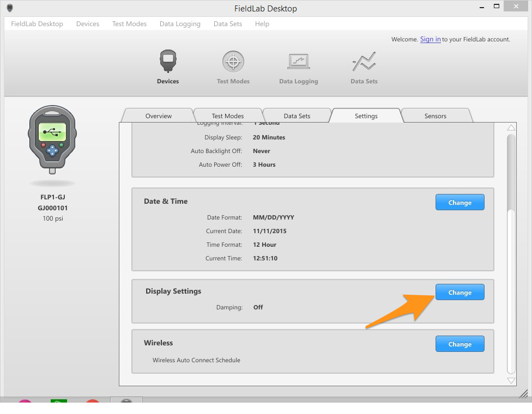Viewport: 532px width, 414px height.
Task: Open the Help menu
Action: click(x=262, y=24)
